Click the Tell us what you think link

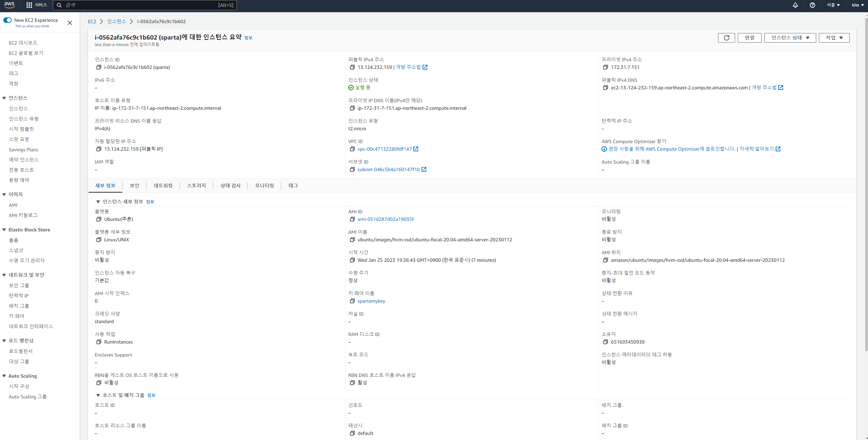pos(32,26)
